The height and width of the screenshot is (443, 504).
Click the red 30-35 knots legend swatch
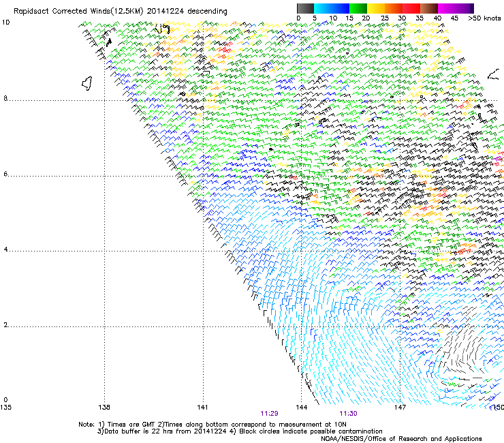pos(411,8)
